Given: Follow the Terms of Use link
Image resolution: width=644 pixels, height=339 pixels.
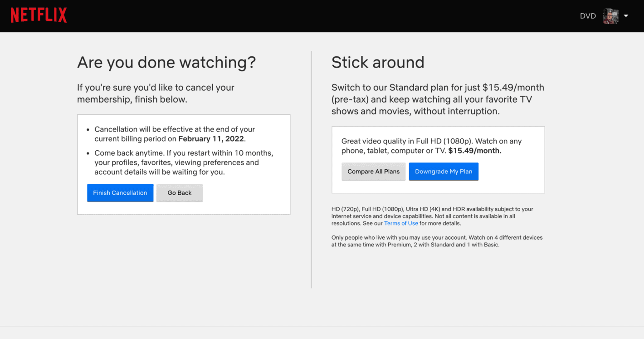Looking at the screenshot, I should (x=401, y=223).
